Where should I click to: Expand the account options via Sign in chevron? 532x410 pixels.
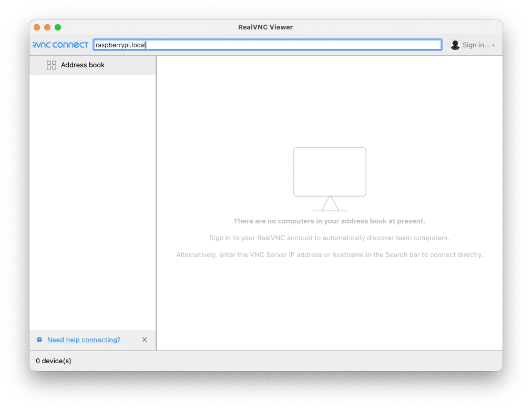click(493, 45)
